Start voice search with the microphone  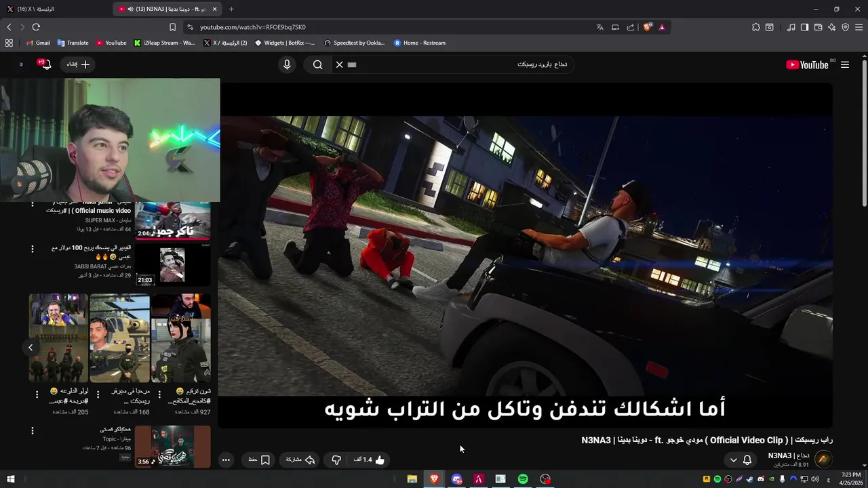[287, 64]
